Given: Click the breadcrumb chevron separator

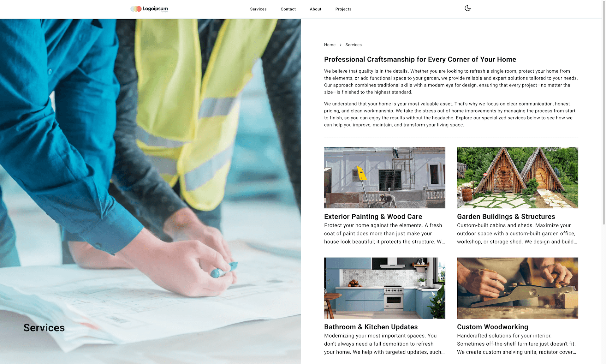Looking at the screenshot, I should coord(341,45).
